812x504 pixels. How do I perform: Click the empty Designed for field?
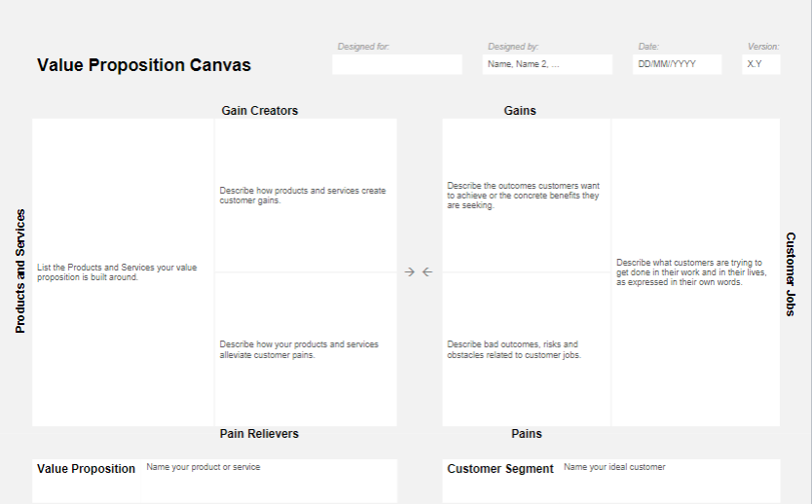tap(397, 64)
